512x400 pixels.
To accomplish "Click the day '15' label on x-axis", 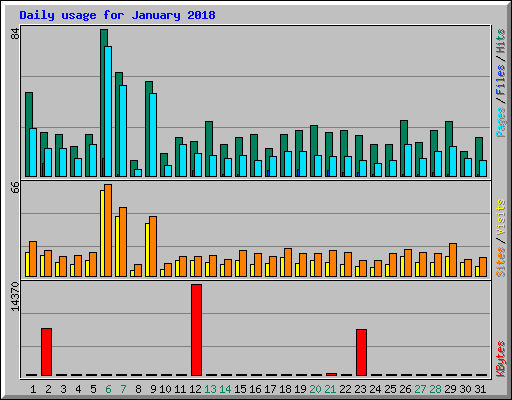I will click(240, 389).
